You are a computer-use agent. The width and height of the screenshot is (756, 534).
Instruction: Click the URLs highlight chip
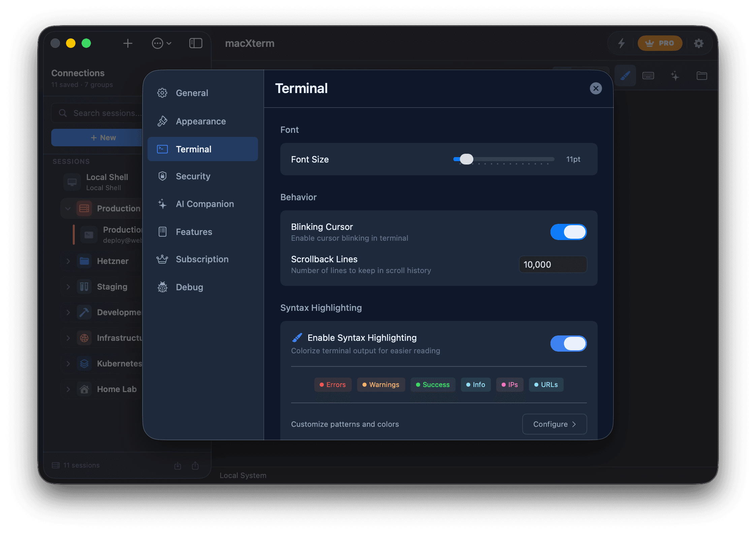(x=546, y=385)
